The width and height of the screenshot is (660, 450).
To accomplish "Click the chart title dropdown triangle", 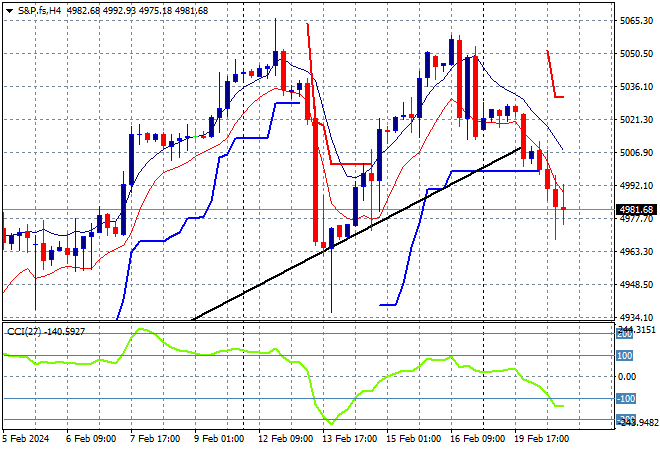I will coord(9,11).
